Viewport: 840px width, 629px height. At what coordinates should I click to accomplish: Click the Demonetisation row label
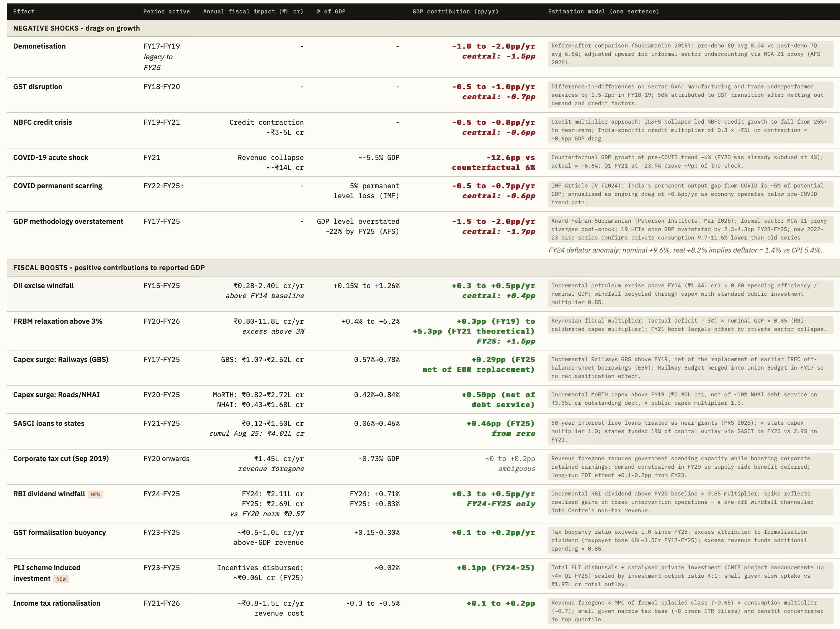(39, 46)
